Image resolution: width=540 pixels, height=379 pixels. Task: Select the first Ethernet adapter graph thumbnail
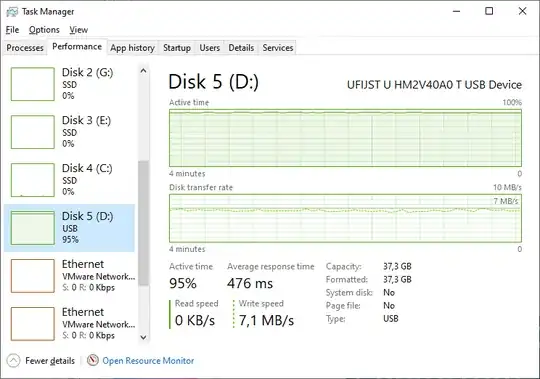pyautogui.click(x=33, y=276)
